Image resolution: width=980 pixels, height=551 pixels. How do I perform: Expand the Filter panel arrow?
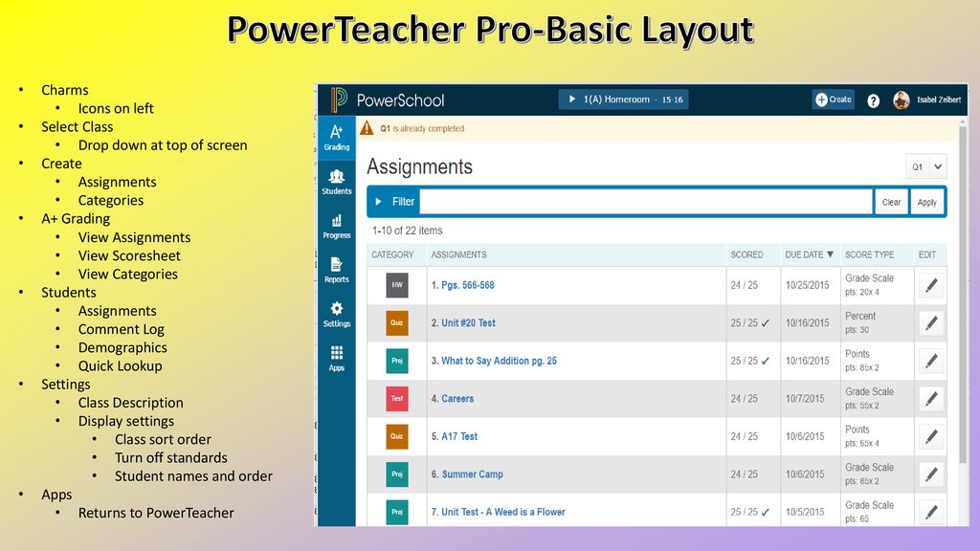378,202
